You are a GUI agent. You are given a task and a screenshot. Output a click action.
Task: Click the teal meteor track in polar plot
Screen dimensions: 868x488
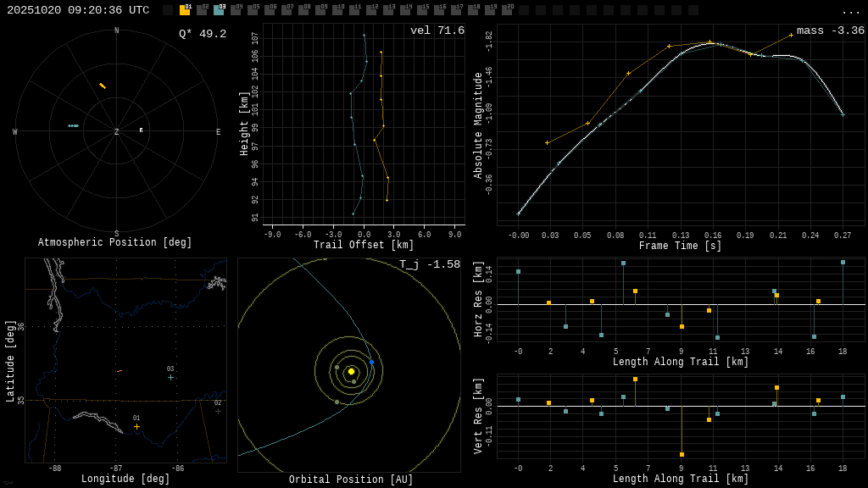click(74, 125)
